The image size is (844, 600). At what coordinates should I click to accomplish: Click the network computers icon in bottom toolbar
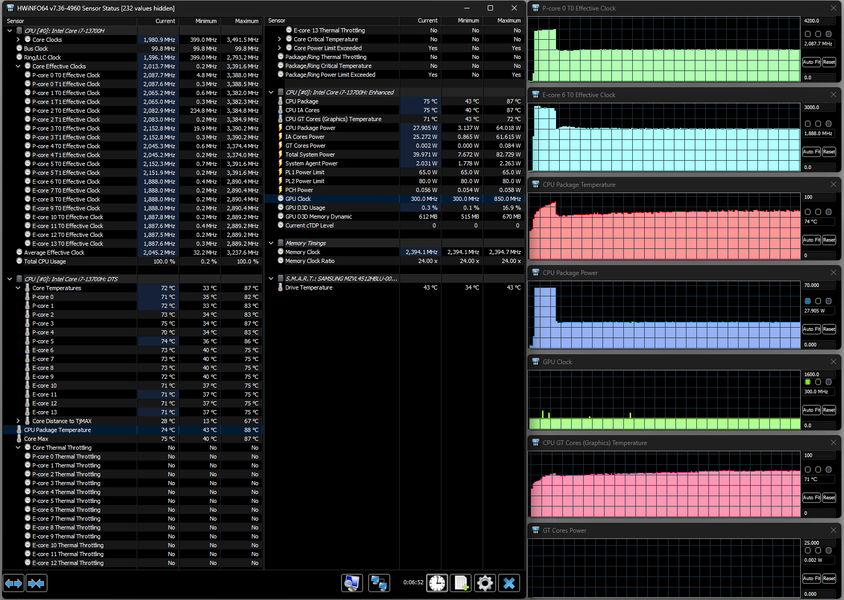click(x=379, y=583)
